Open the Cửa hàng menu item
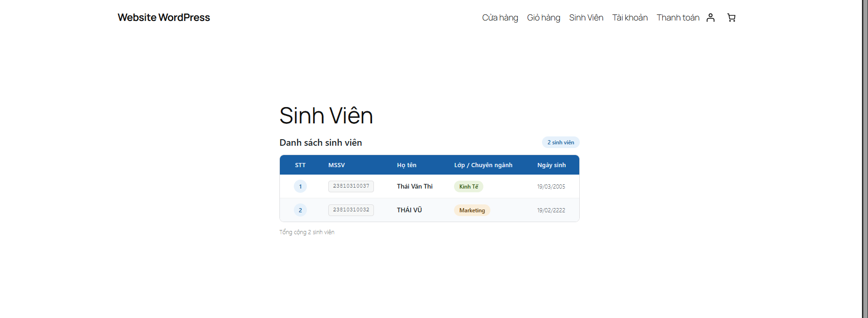Screen dimensions: 868x318 point(500,18)
